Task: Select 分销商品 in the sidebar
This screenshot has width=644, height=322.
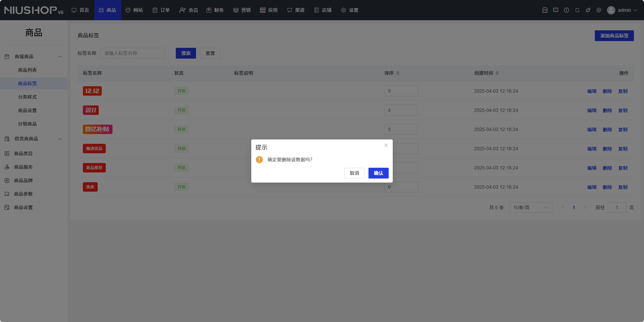Action: coord(34,124)
